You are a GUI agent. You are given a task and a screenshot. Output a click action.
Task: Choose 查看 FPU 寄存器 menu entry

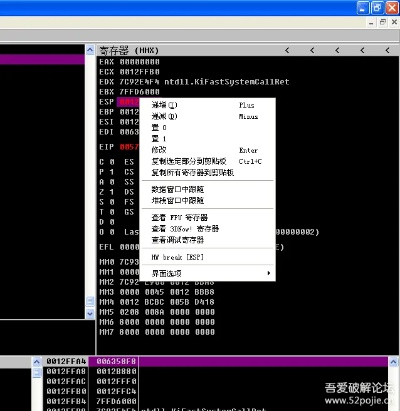point(207,218)
